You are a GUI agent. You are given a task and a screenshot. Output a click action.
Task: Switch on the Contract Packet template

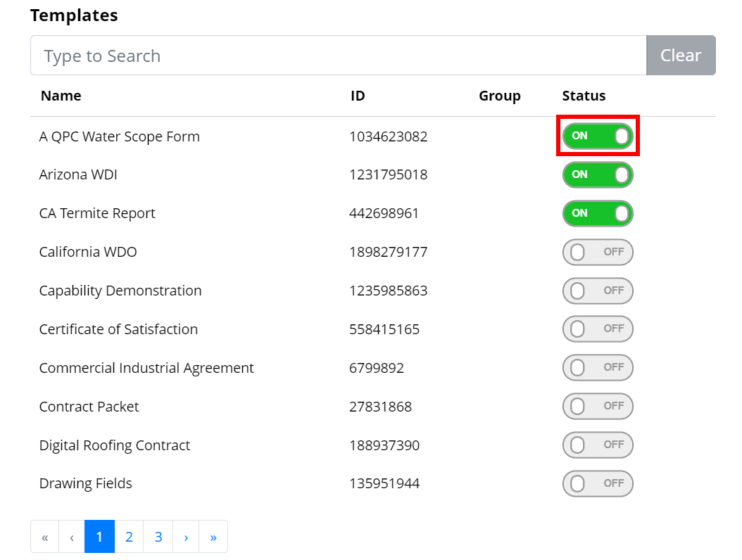pos(598,407)
